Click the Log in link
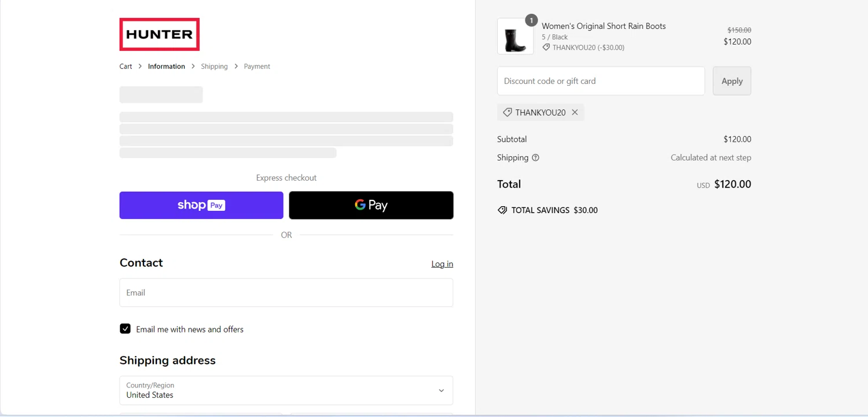 click(x=442, y=264)
